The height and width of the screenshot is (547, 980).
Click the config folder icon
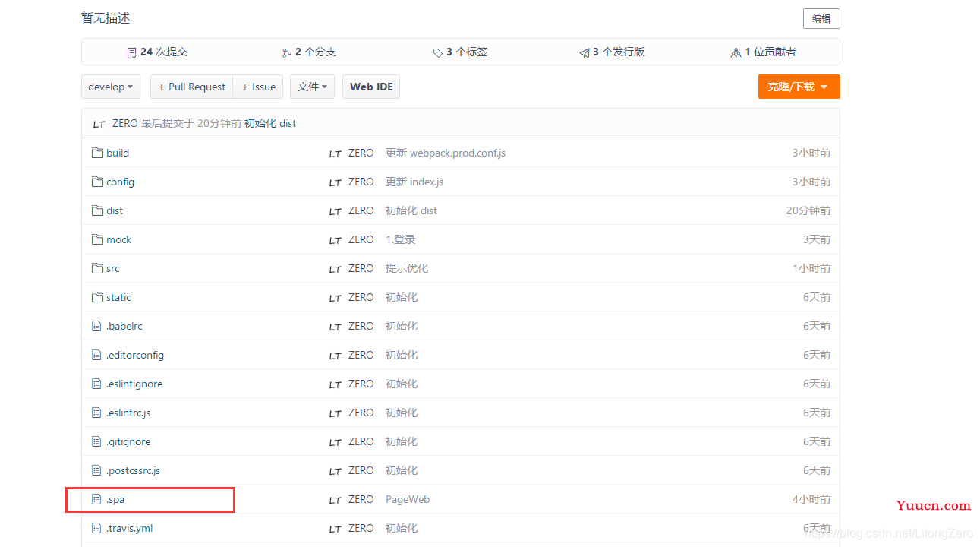[97, 182]
